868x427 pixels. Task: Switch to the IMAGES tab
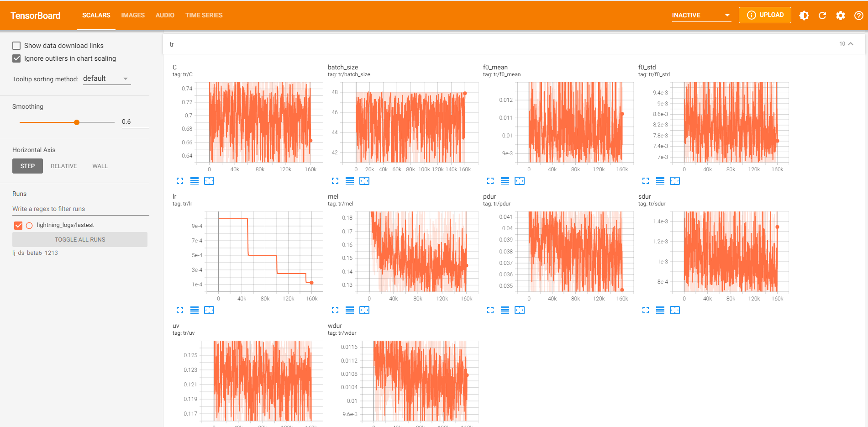pyautogui.click(x=133, y=15)
